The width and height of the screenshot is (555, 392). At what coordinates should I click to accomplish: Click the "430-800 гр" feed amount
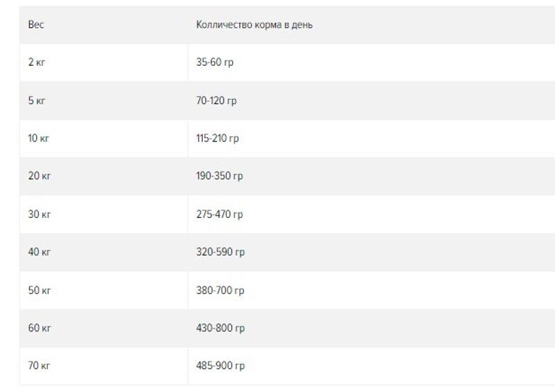click(220, 327)
